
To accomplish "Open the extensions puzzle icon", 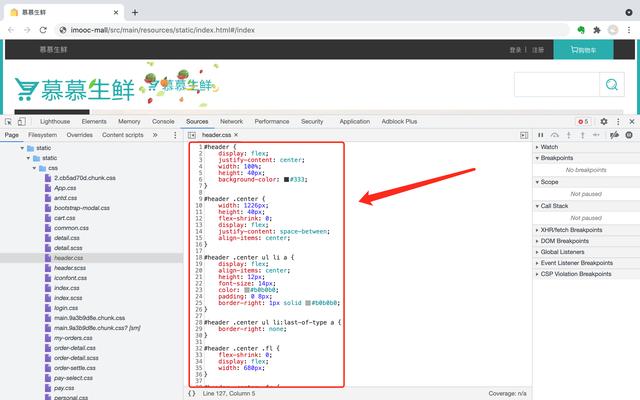I will click(x=597, y=30).
